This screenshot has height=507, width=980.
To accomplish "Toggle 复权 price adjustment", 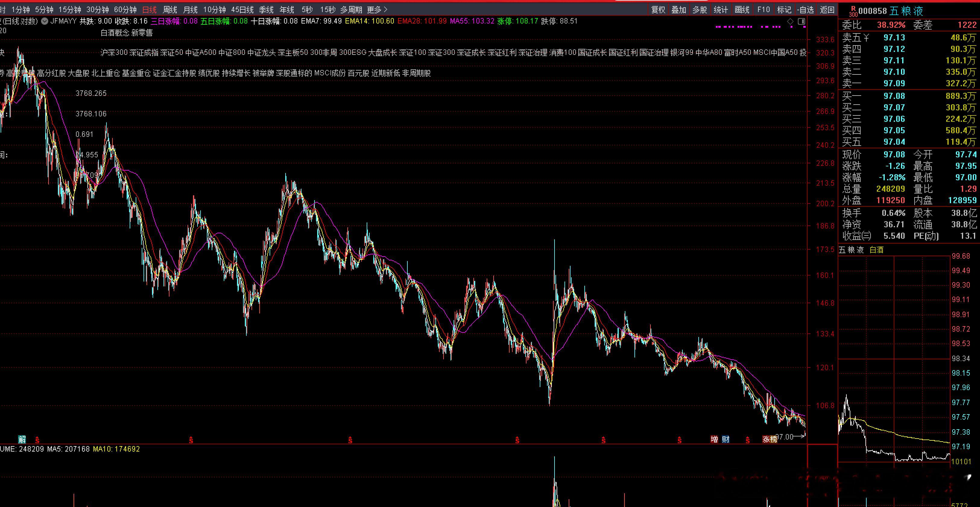I will 658,10.
